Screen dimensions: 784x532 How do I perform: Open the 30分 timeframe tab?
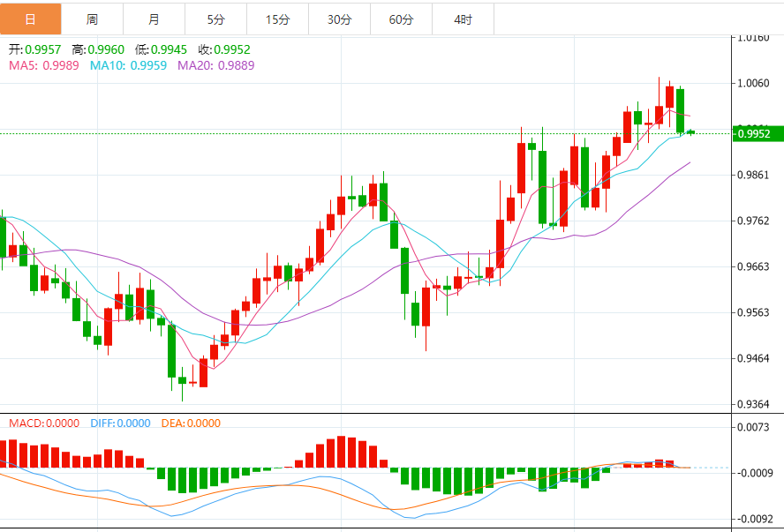pos(340,19)
